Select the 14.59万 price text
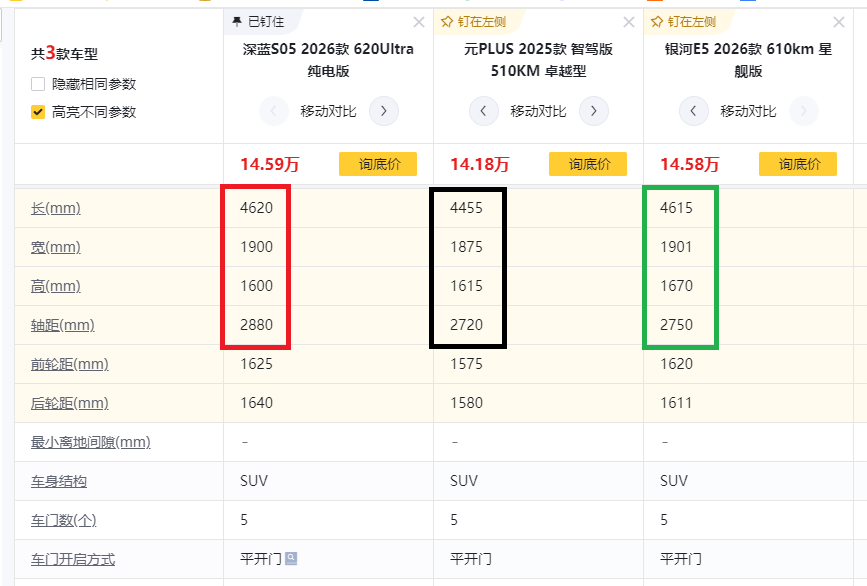 [x=270, y=164]
